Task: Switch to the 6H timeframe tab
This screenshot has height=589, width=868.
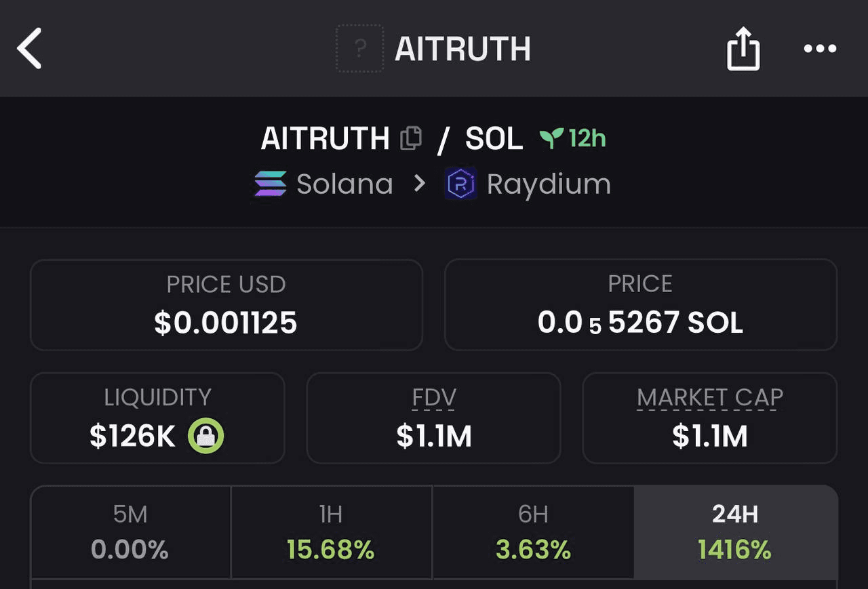Action: 533,532
